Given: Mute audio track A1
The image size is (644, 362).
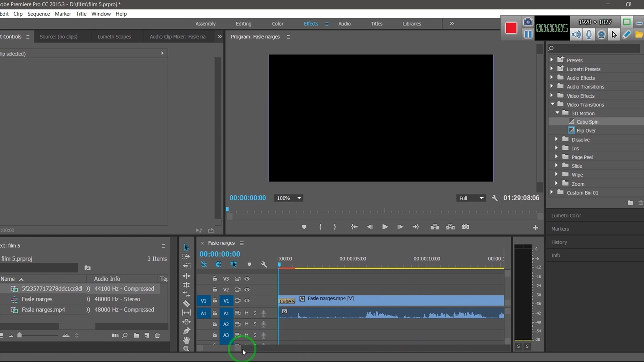Looking at the screenshot, I should coord(246,313).
